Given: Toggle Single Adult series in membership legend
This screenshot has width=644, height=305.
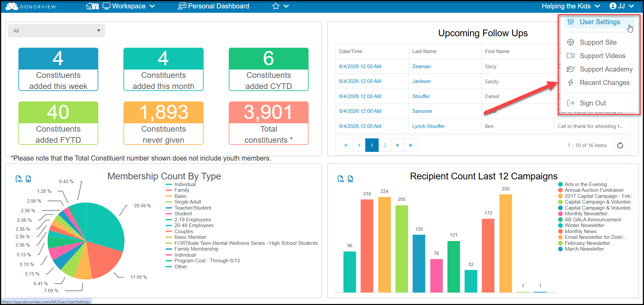Looking at the screenshot, I should click(x=183, y=202).
